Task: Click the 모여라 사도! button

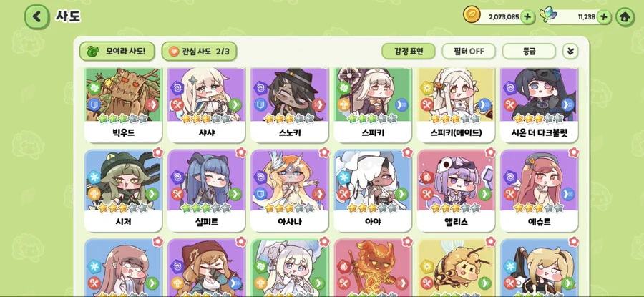Action: (117, 52)
